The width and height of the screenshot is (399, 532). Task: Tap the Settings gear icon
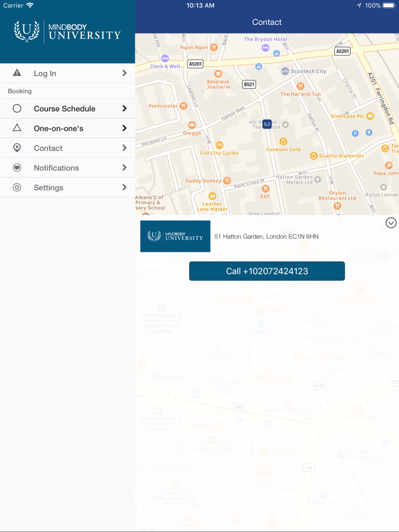pos(17,187)
